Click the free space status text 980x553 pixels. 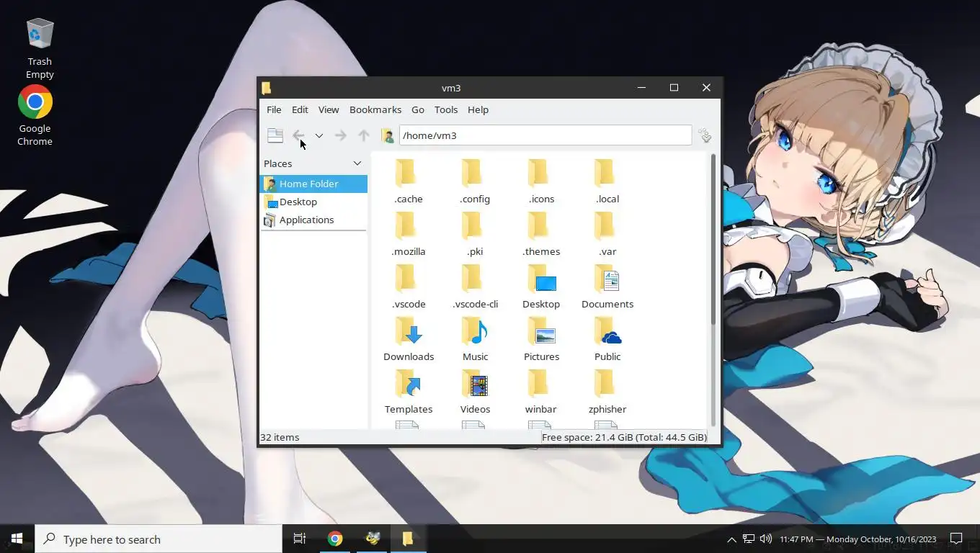tap(624, 437)
